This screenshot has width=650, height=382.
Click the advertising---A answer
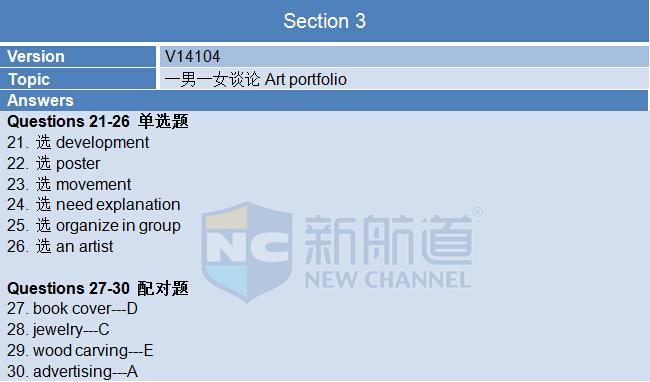pos(72,372)
